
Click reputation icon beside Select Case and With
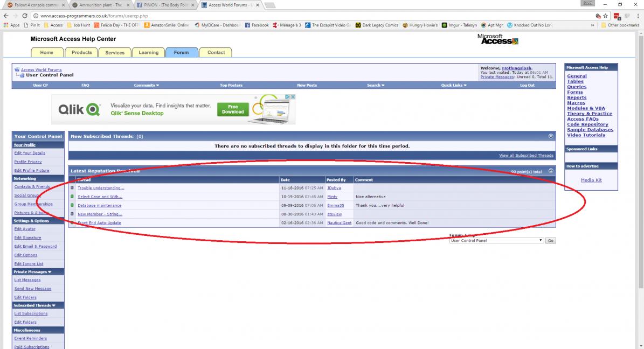click(x=72, y=197)
